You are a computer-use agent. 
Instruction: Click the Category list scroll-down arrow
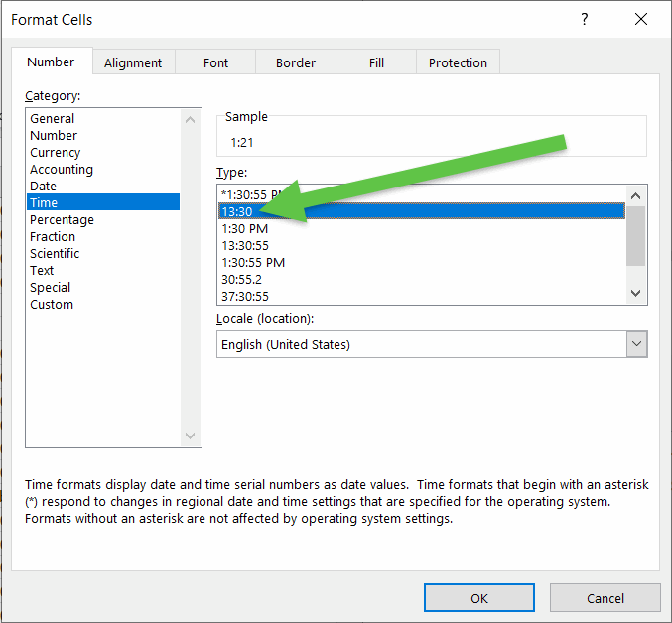(193, 436)
